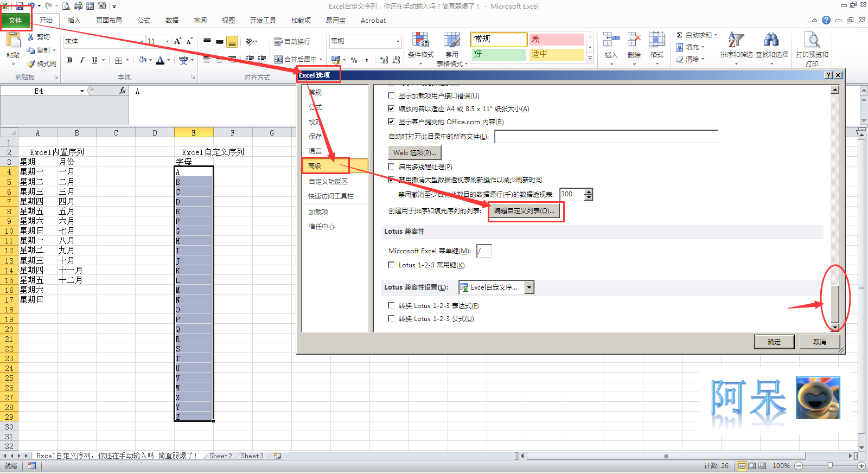Switch to the Developer (开发工具) ribbon tab
The image size is (868, 474).
pyautogui.click(x=263, y=21)
